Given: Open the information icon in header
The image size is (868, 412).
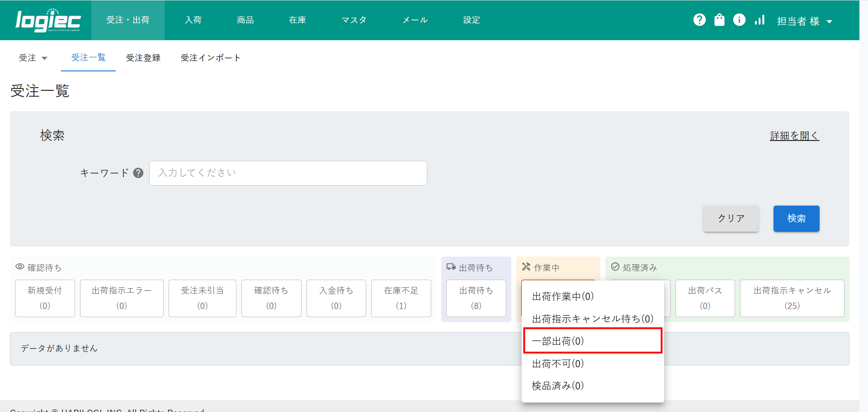Looking at the screenshot, I should tap(739, 20).
